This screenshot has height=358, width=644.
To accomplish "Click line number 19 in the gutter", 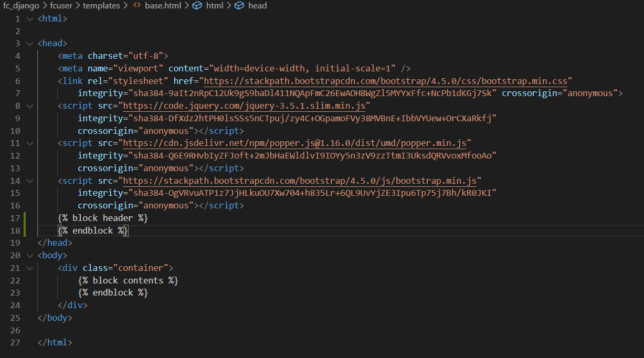I will coord(15,243).
